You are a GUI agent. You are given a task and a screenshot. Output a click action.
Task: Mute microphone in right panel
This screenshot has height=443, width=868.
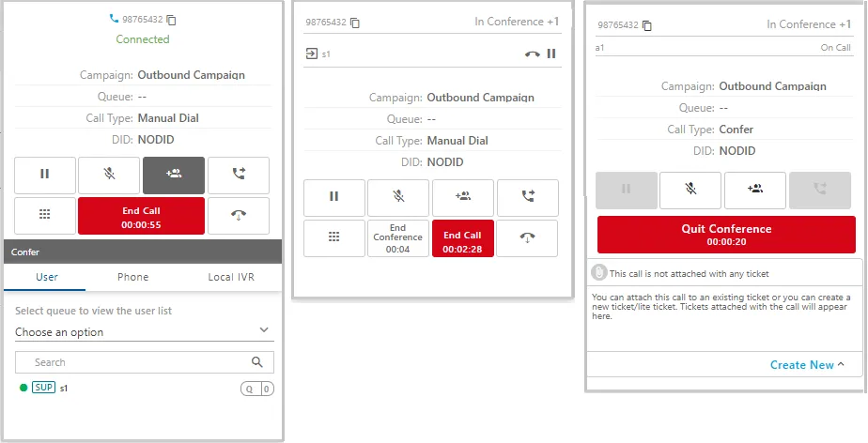click(690, 191)
